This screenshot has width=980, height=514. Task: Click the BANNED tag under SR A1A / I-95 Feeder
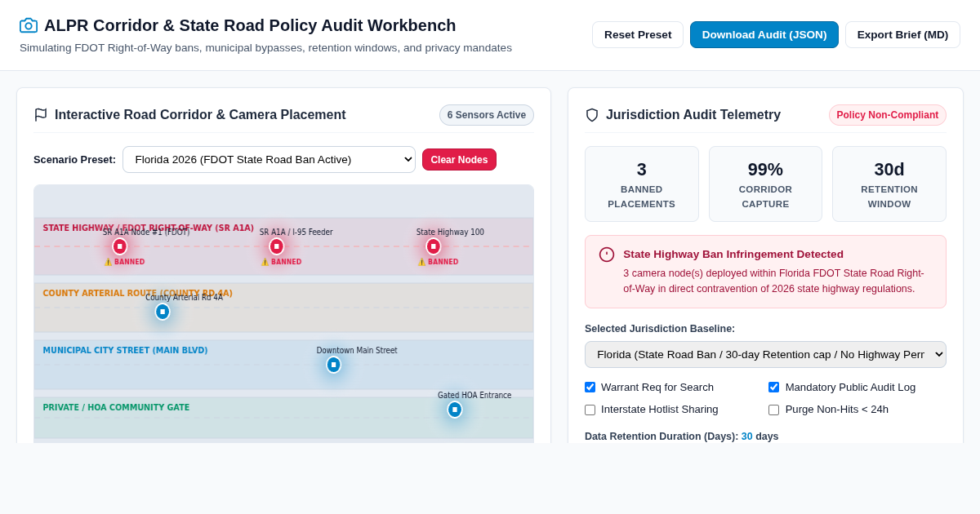coord(281,262)
